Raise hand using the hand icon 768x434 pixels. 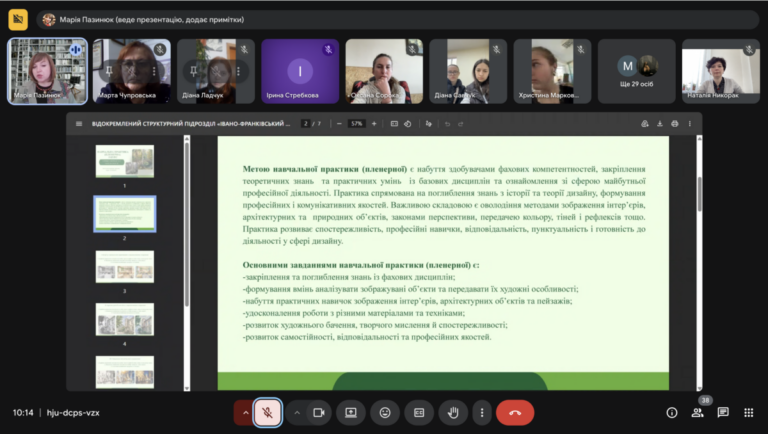click(x=453, y=413)
